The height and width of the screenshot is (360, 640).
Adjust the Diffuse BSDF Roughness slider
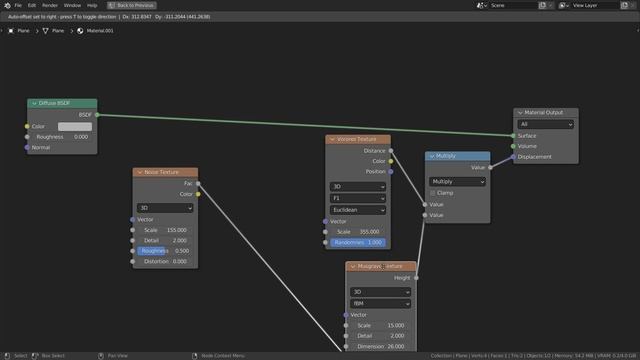click(x=62, y=137)
